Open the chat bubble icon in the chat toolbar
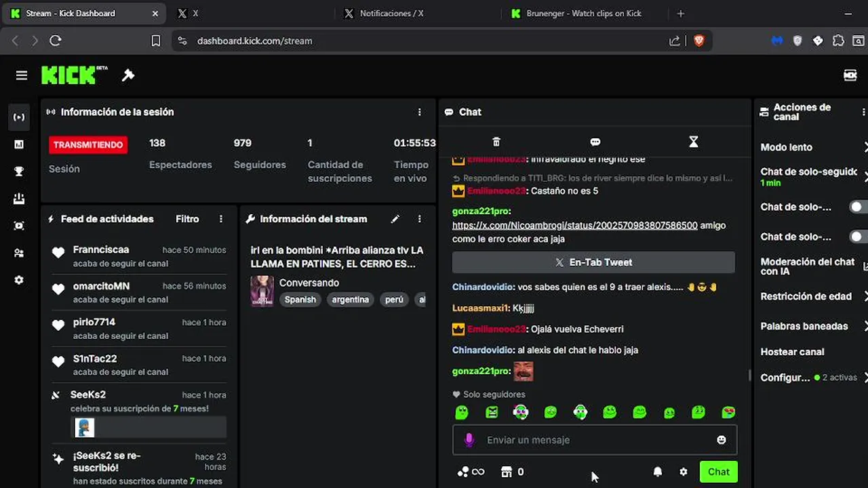This screenshot has height=488, width=868. tap(595, 142)
